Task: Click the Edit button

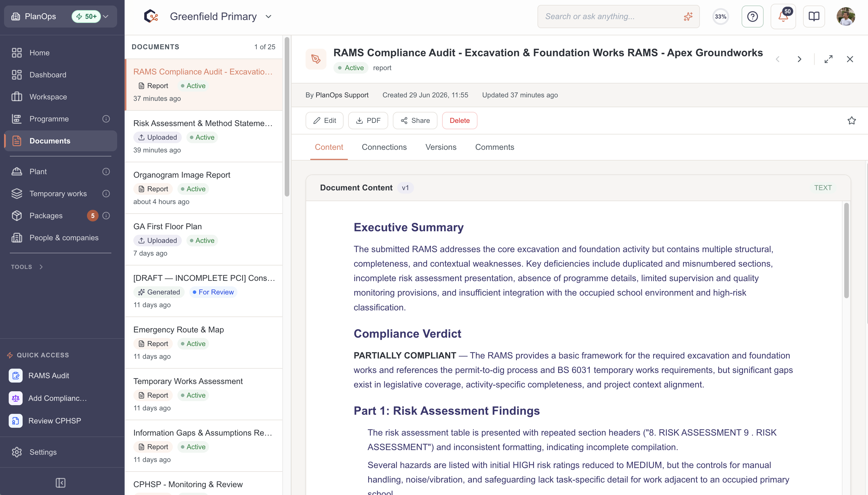Action: pyautogui.click(x=324, y=121)
